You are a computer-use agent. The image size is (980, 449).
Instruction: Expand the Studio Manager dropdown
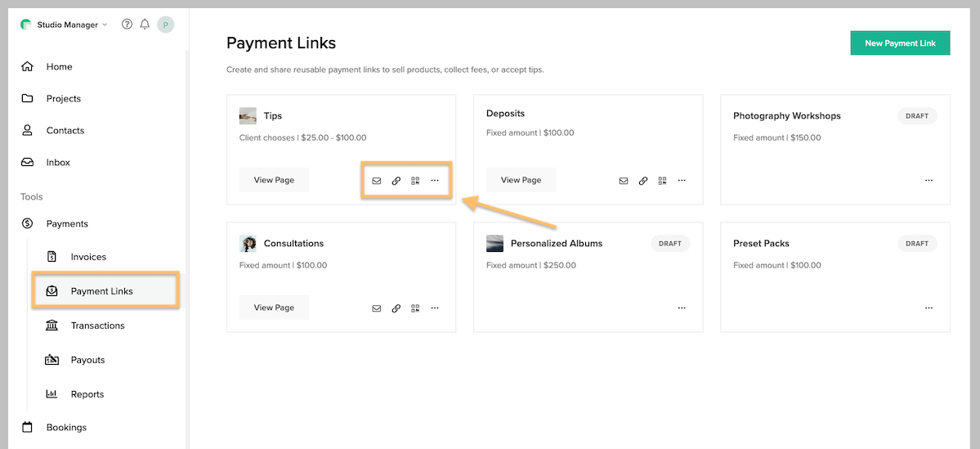pyautogui.click(x=71, y=25)
